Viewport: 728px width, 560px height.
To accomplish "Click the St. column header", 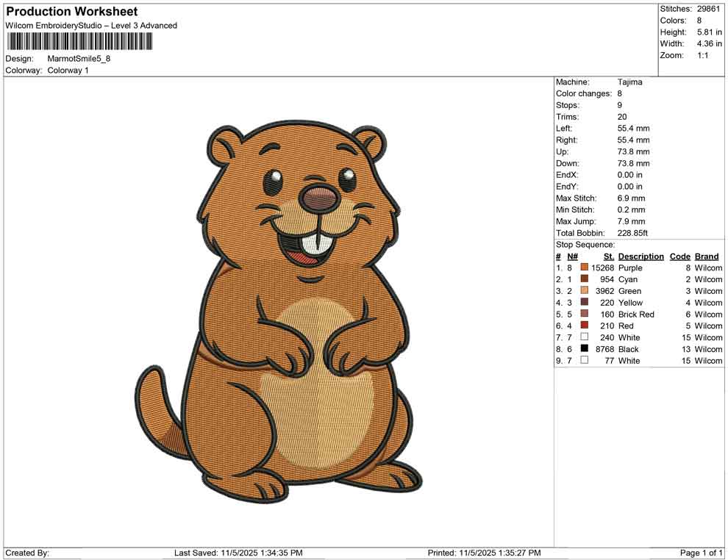I will [609, 256].
